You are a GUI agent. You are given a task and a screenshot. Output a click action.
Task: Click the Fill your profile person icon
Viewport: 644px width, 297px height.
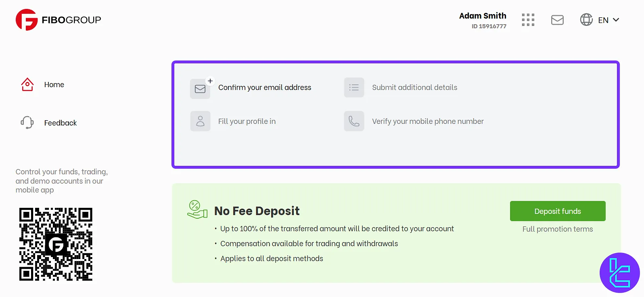pyautogui.click(x=200, y=121)
